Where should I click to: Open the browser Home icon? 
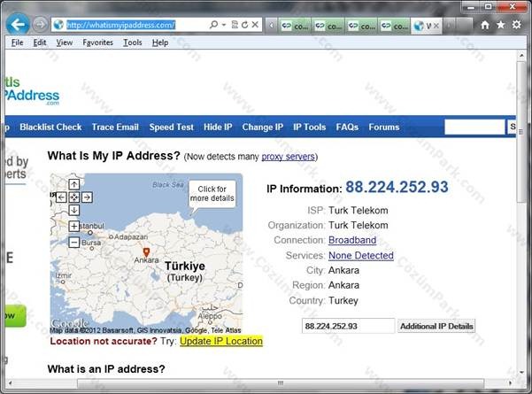(x=485, y=25)
